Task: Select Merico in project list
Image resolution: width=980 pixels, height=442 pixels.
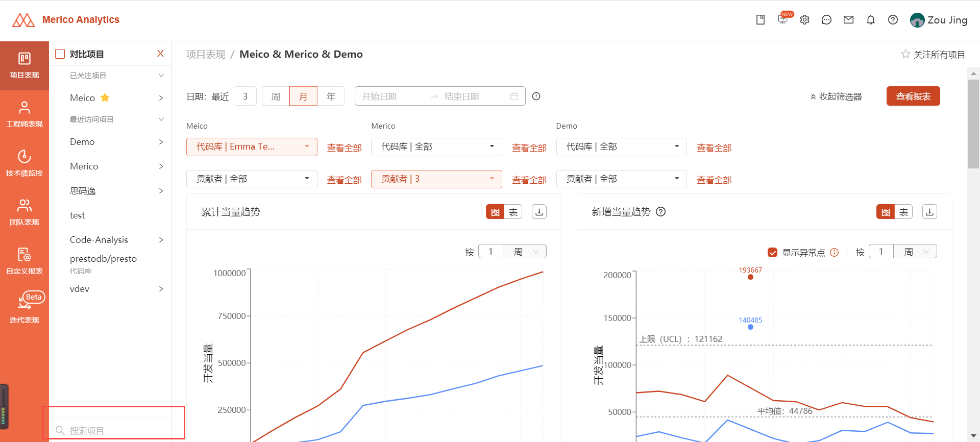Action: 84,166
